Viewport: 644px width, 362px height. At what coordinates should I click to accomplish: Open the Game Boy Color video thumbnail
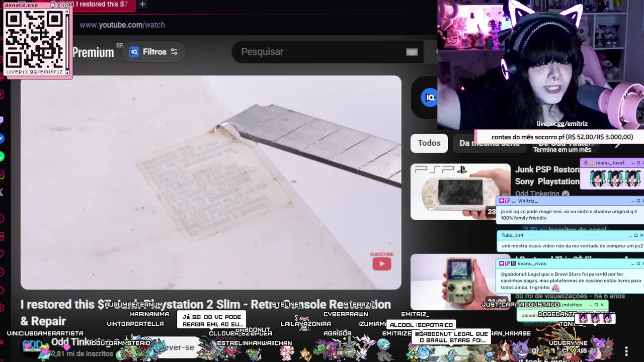point(460,282)
